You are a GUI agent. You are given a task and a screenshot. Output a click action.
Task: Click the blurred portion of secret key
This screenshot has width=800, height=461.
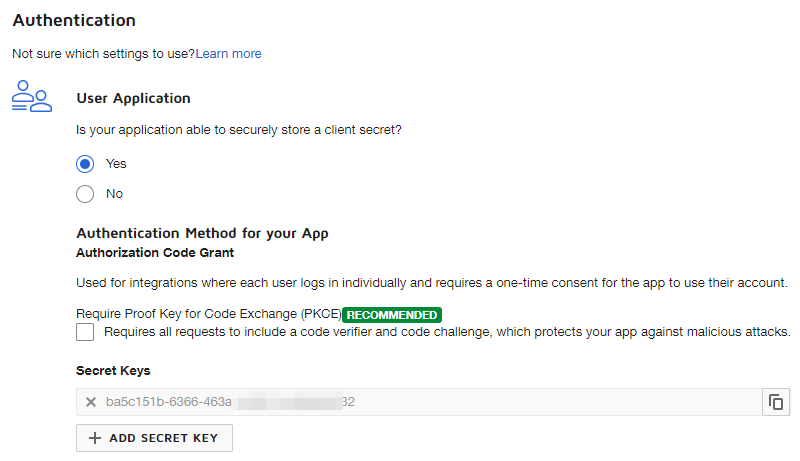pyautogui.click(x=287, y=402)
